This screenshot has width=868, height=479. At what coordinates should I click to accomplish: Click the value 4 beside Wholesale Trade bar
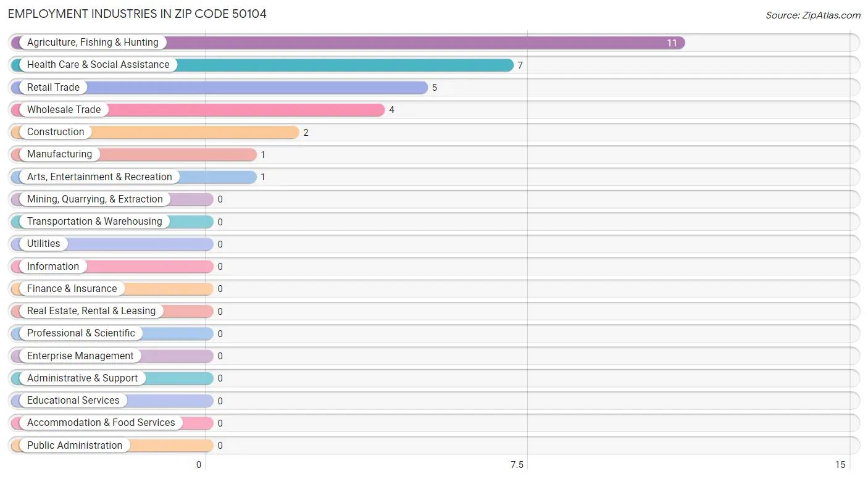(391, 110)
